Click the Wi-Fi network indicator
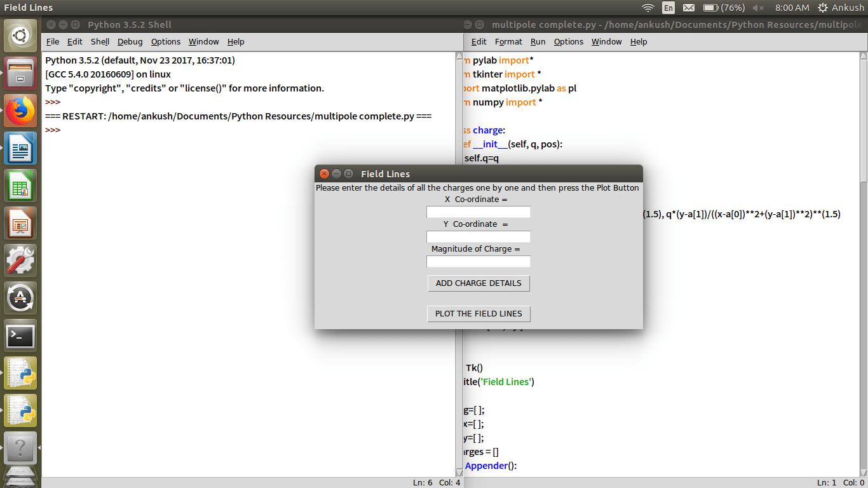 point(648,8)
